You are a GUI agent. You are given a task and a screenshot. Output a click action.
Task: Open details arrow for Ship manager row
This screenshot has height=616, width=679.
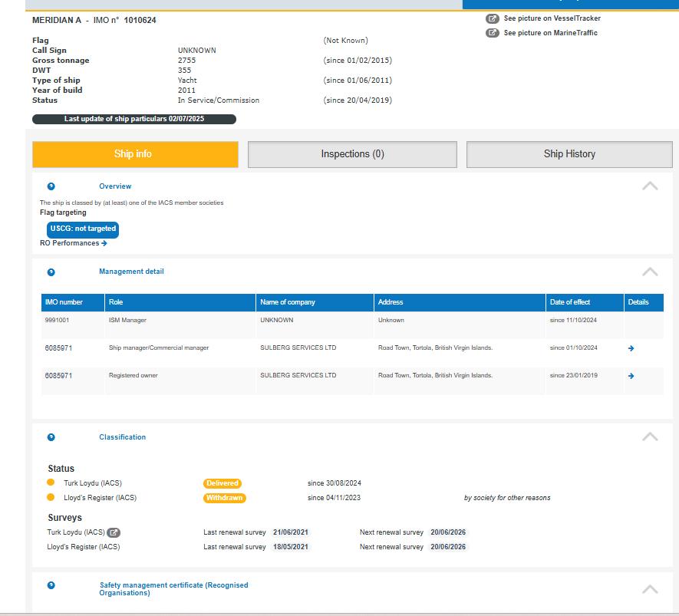pos(631,348)
